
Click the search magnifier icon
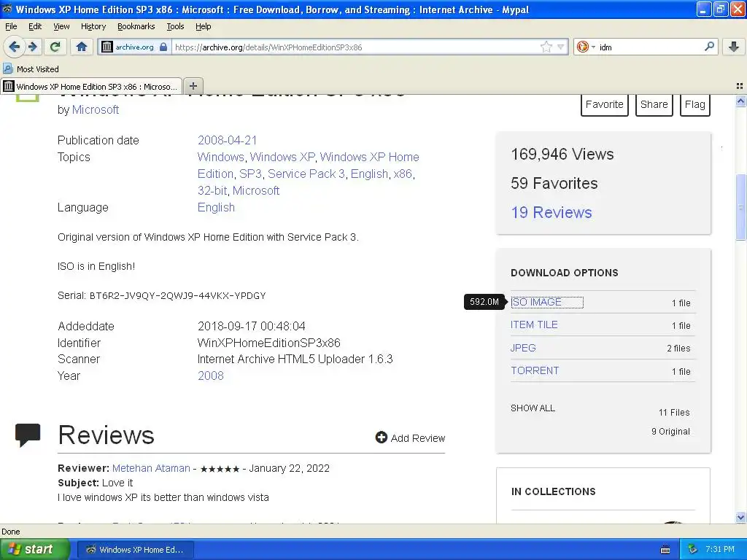[709, 46]
